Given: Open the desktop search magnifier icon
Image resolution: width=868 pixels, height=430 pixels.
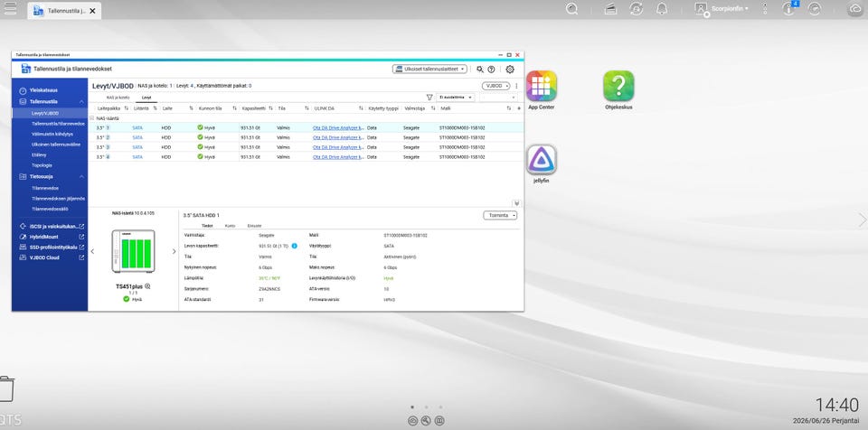Looking at the screenshot, I should pos(571,9).
